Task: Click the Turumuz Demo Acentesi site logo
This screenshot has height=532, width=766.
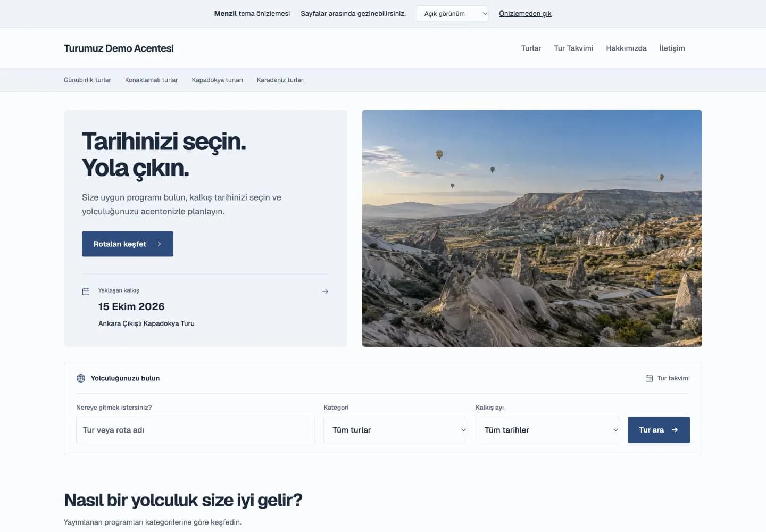Action: pyautogui.click(x=119, y=48)
